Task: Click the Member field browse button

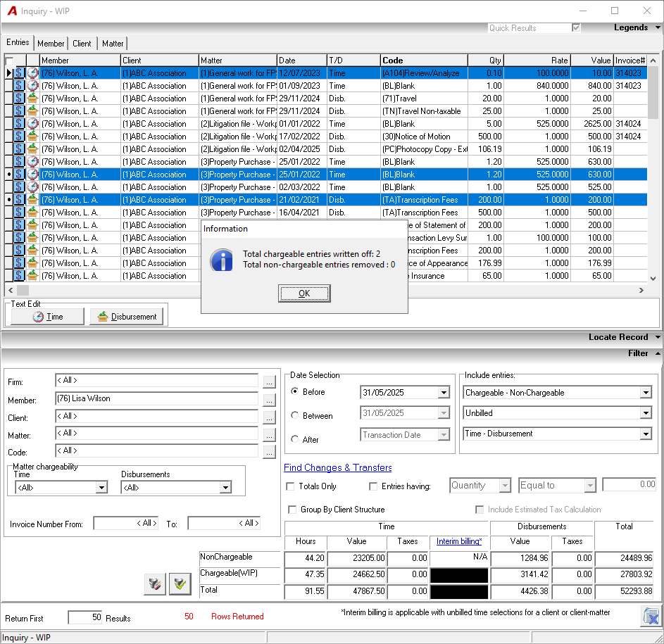Action: (269, 400)
